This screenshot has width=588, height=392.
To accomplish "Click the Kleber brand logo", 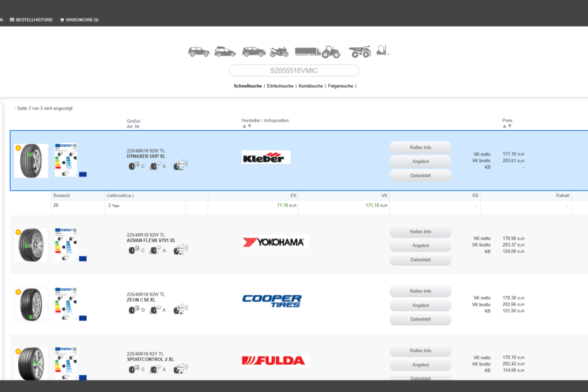I will (x=266, y=157).
